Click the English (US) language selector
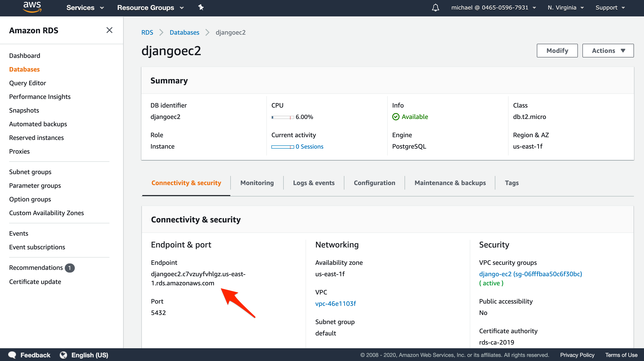Viewport: 644px width, 361px height. (x=90, y=355)
